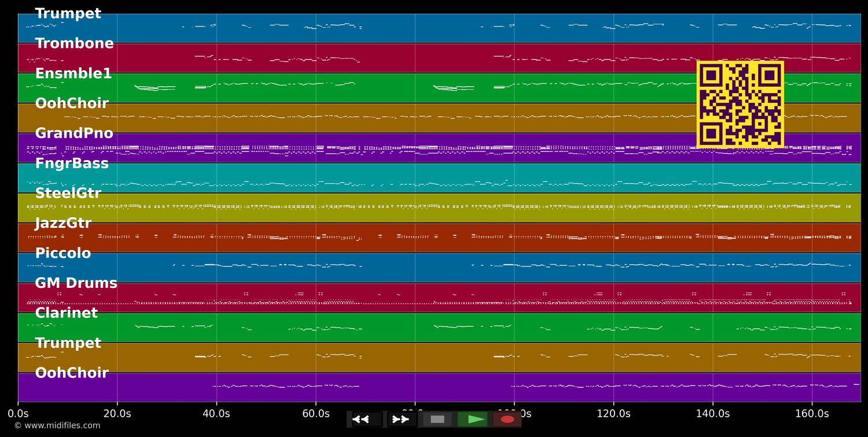Jump to the 40.0s timeline marker
The width and height of the screenshot is (868, 437).
[216, 414]
